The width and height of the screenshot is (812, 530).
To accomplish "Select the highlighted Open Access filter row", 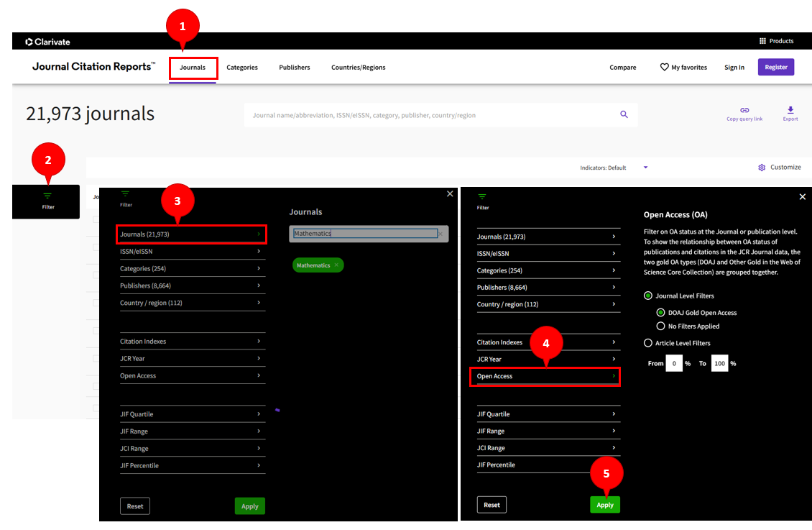I will 545,377.
